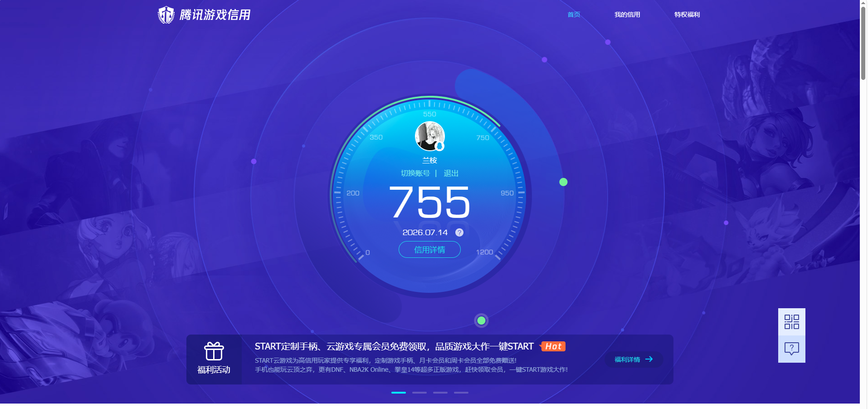Click the gift box 福利活动 icon
Viewport: 868px width, 409px height.
214,351
